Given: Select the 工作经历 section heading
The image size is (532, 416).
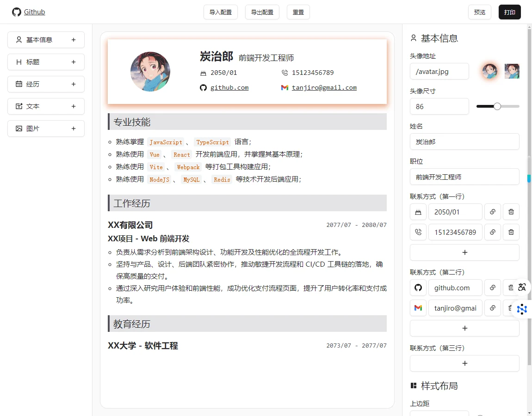Looking at the screenshot, I should pos(247,203).
